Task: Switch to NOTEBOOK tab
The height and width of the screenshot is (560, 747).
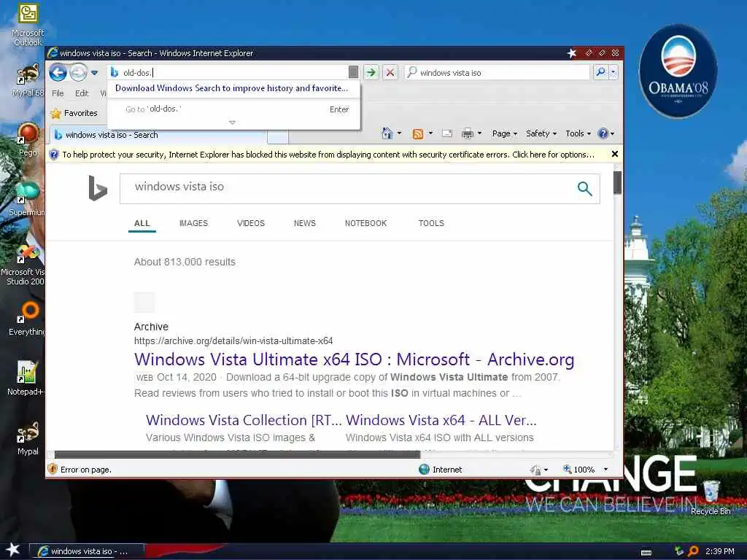Action: pyautogui.click(x=366, y=223)
